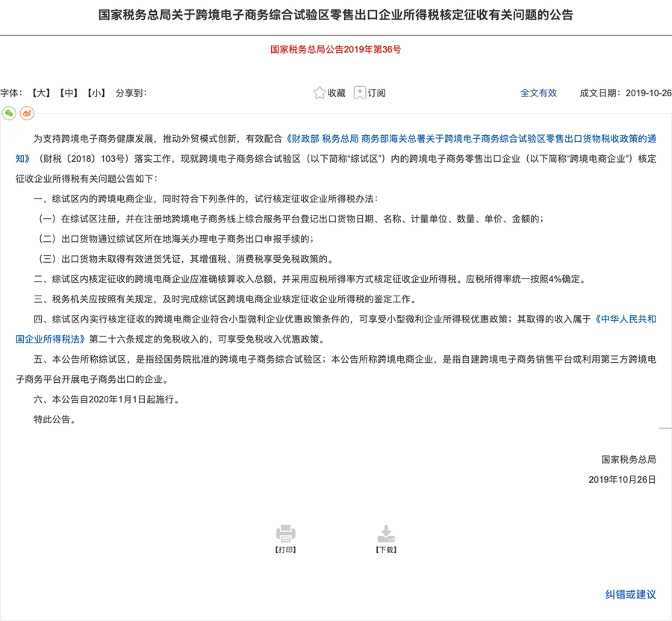672x621 pixels.
Task: Click the line 子商务平台开展电子商务出口的企业
Action: pos(93,379)
